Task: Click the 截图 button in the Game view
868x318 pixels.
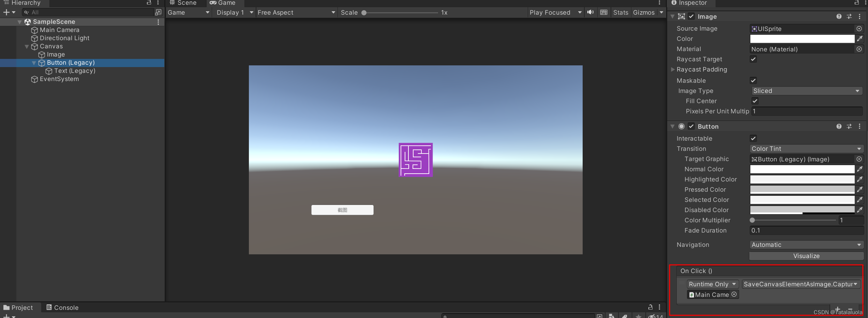Action: (x=342, y=210)
